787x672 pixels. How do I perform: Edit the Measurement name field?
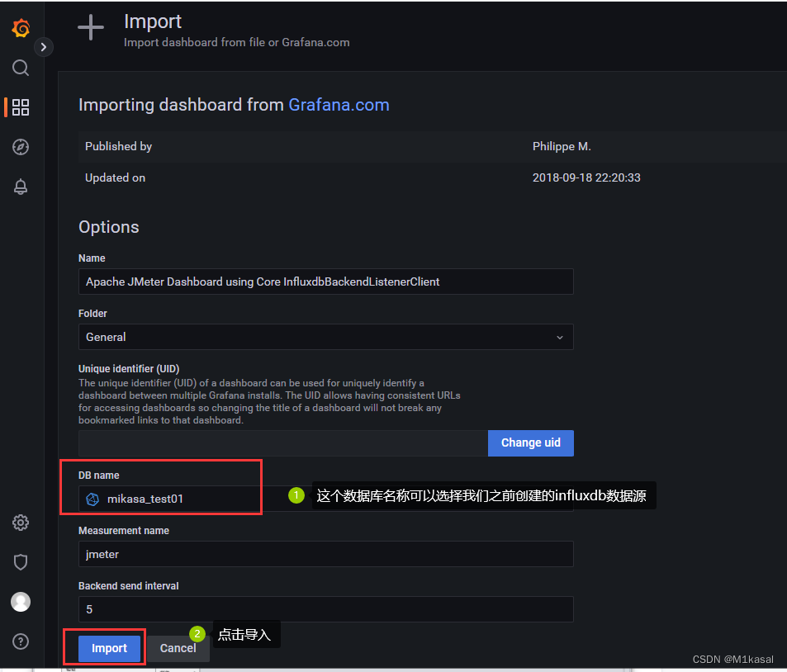click(325, 554)
